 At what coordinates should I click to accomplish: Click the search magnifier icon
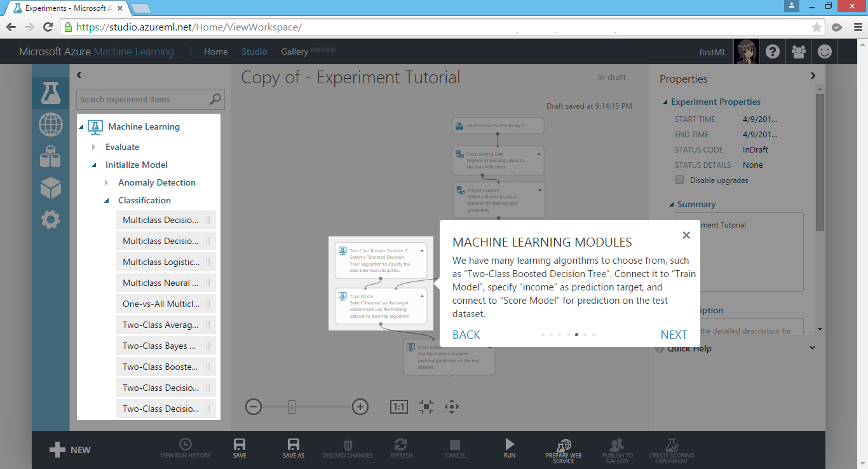216,99
